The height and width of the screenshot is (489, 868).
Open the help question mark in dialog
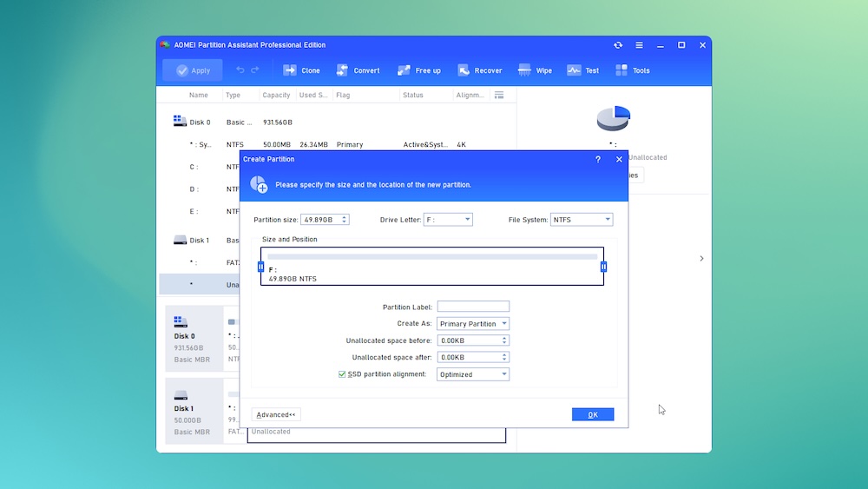coord(598,160)
